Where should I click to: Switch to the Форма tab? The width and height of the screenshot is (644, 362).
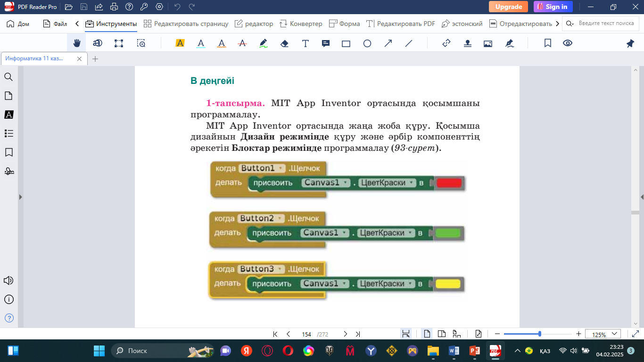[x=344, y=24]
